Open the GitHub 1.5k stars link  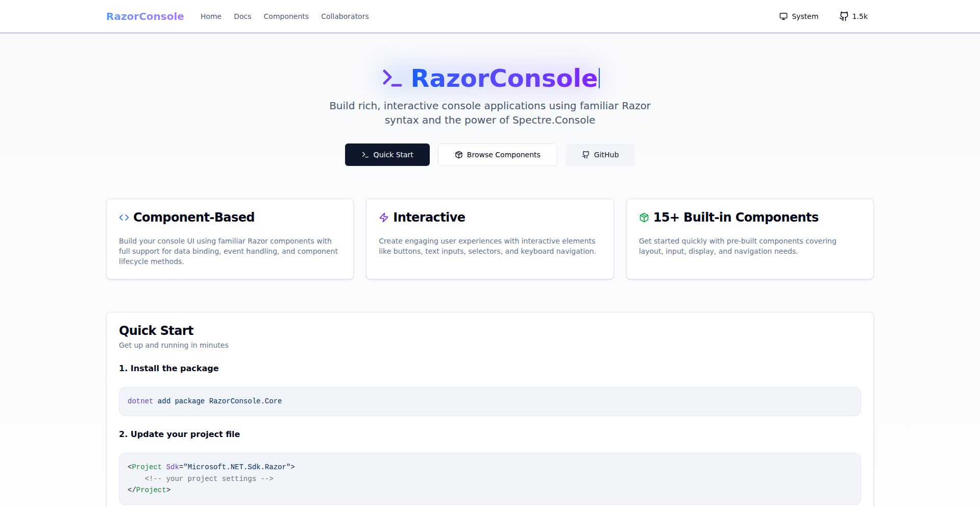click(854, 16)
